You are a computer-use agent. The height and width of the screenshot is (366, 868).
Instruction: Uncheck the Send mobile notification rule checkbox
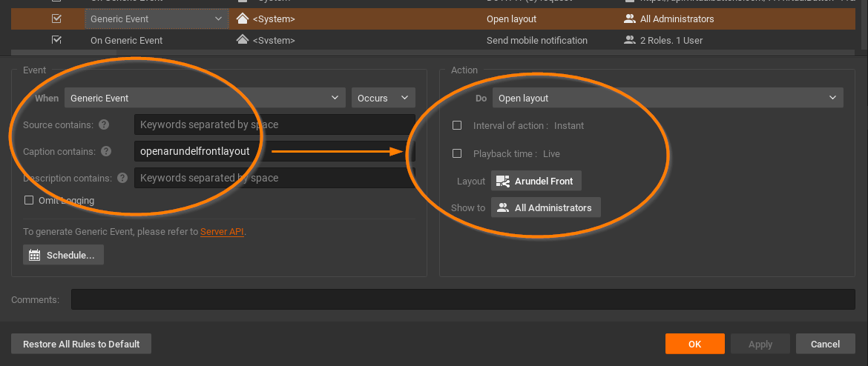pos(56,40)
